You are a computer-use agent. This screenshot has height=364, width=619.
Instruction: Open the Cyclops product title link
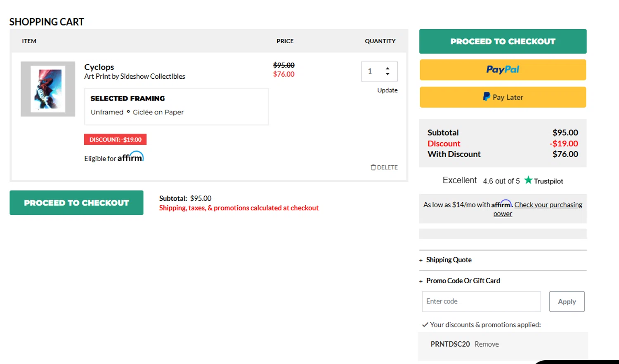99,67
